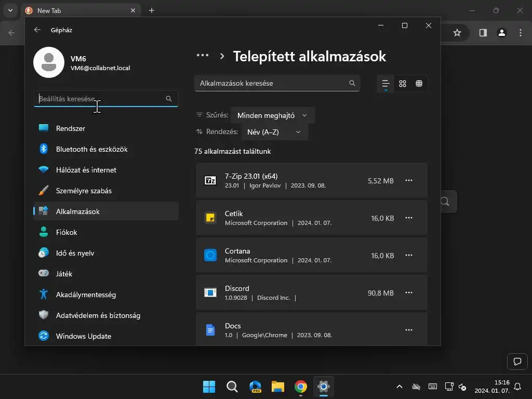Open more options for 7-Zip 23.01

click(409, 180)
